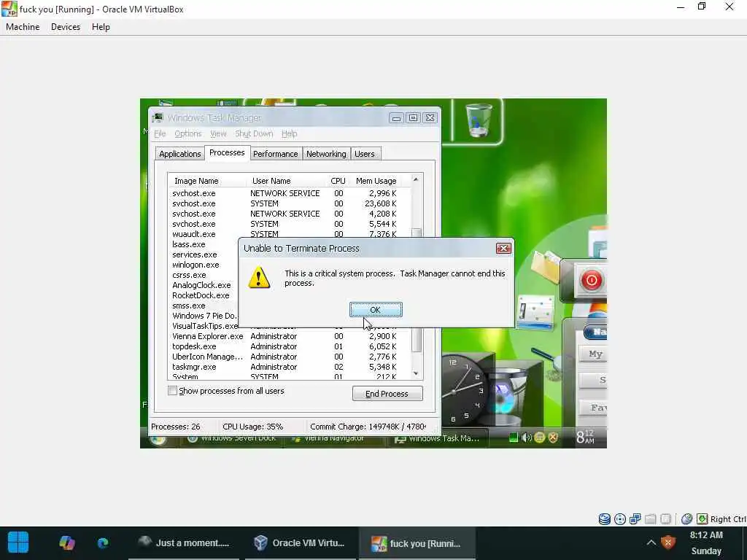Close the Unable to Terminate Process dialog

503,248
